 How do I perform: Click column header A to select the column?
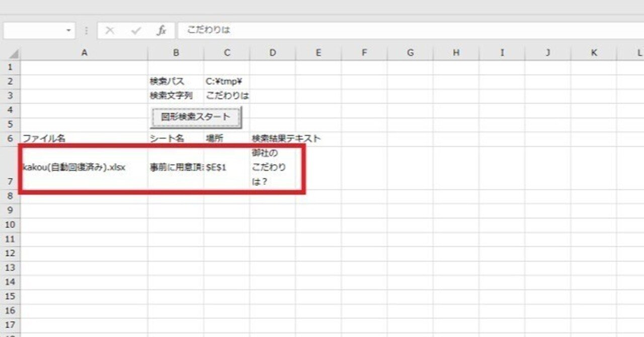pos(84,52)
